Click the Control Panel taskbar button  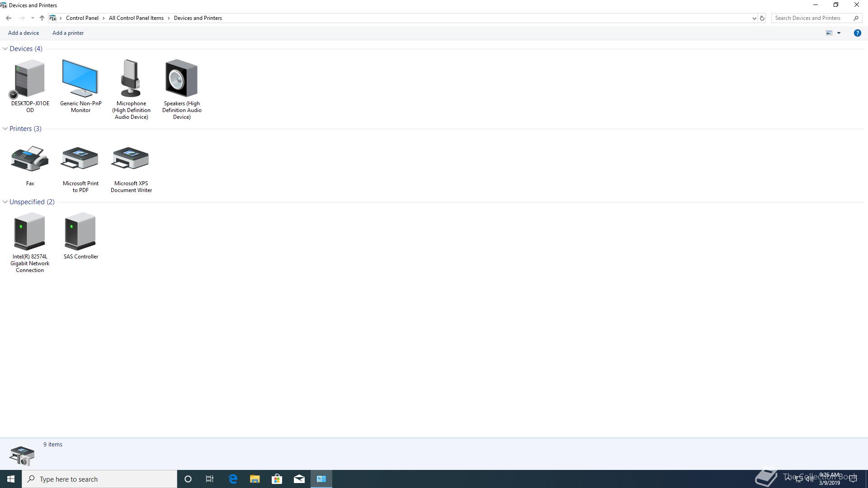pos(321,479)
